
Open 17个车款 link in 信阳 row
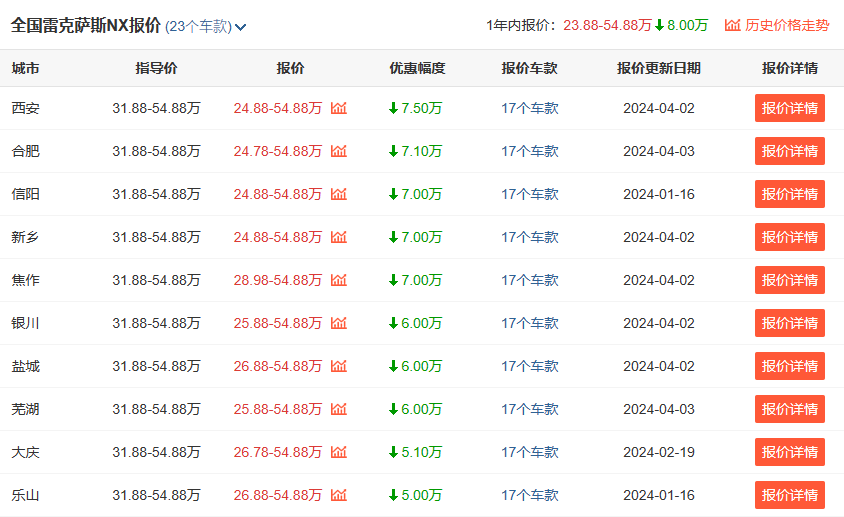click(530, 194)
